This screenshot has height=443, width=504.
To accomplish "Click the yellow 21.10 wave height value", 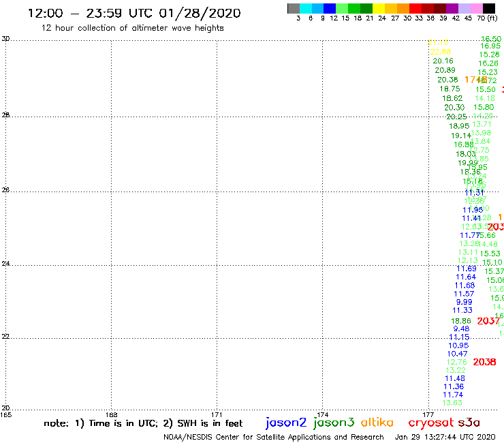I will point(439,42).
